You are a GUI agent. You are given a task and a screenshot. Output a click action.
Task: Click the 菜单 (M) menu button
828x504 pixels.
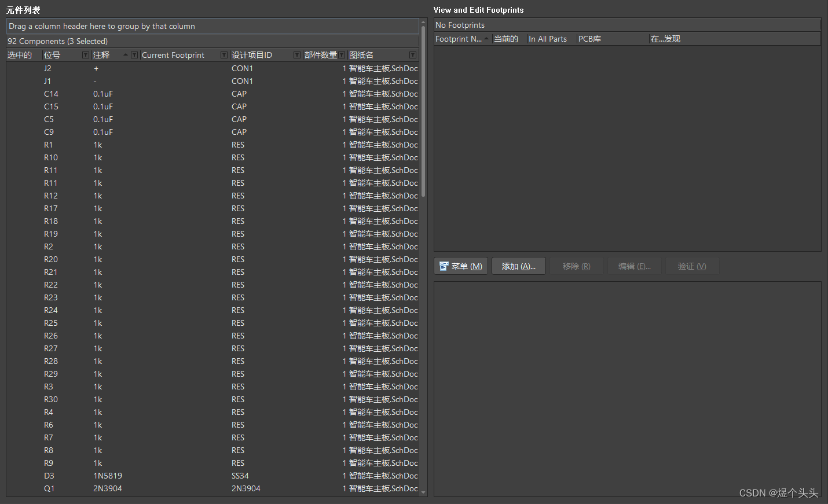coord(461,266)
